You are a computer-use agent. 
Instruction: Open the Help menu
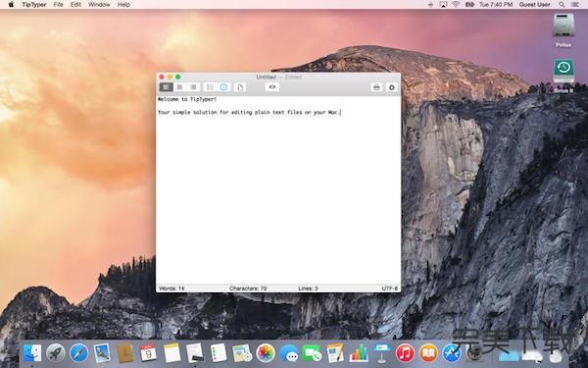tap(123, 5)
